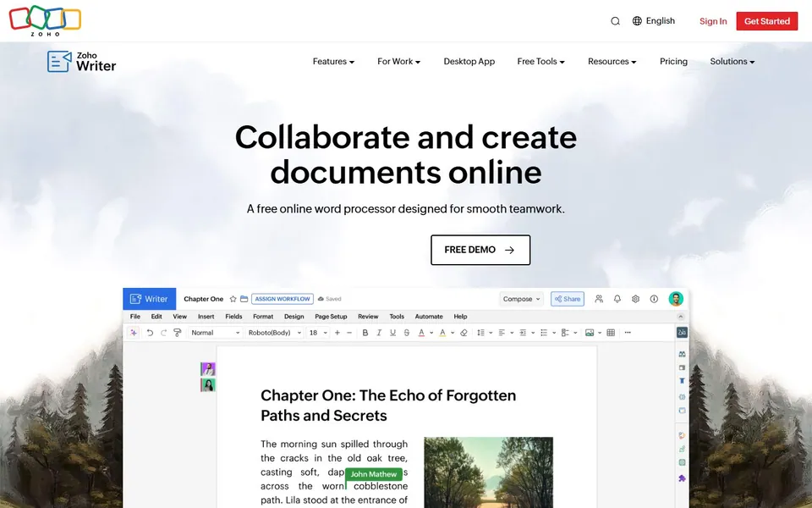Toggle strikethrough formatting
Image resolution: width=812 pixels, height=508 pixels.
point(407,333)
